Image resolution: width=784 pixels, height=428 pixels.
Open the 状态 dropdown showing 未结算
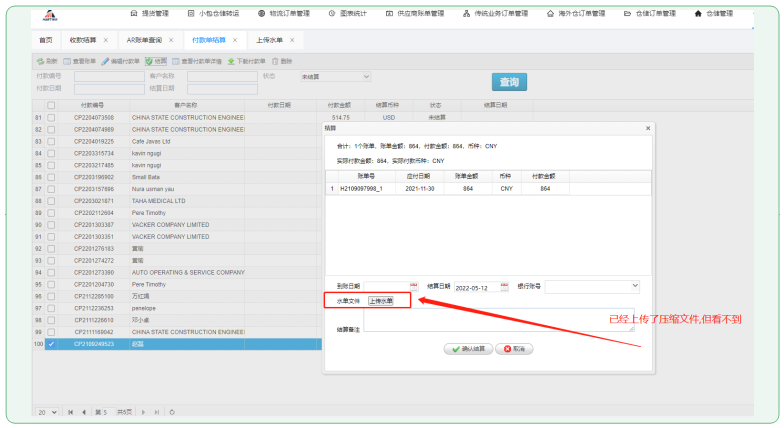(325, 76)
